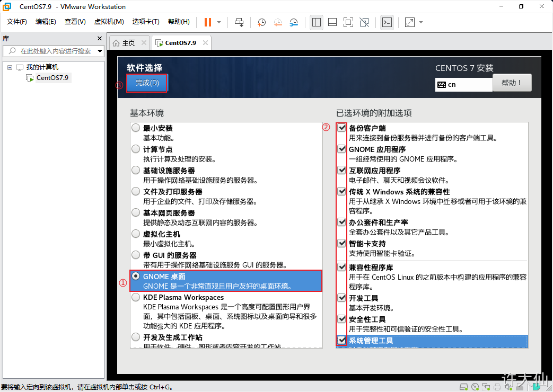Uncheck the GNOME 应用程序 checkbox

pyautogui.click(x=341, y=149)
